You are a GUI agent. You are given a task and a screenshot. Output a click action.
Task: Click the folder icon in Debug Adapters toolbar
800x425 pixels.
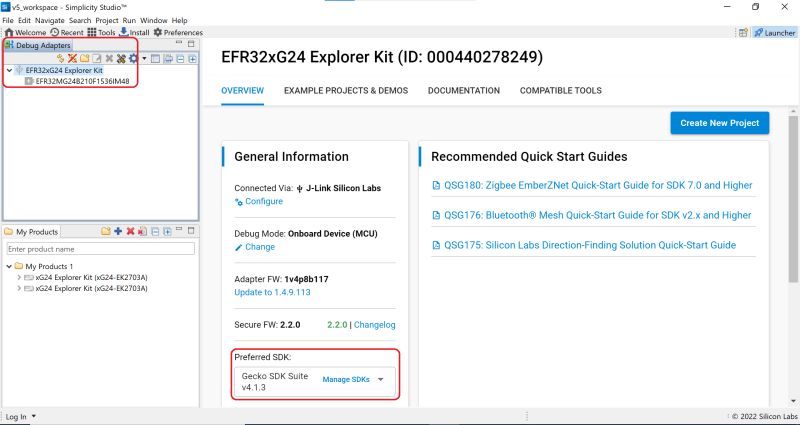point(85,59)
